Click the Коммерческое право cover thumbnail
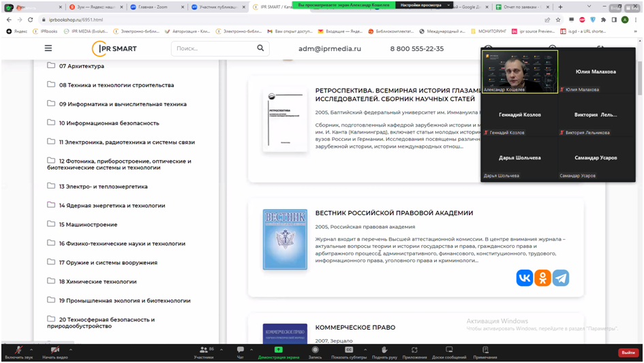Viewport: 644px width, 363px height. click(x=285, y=334)
